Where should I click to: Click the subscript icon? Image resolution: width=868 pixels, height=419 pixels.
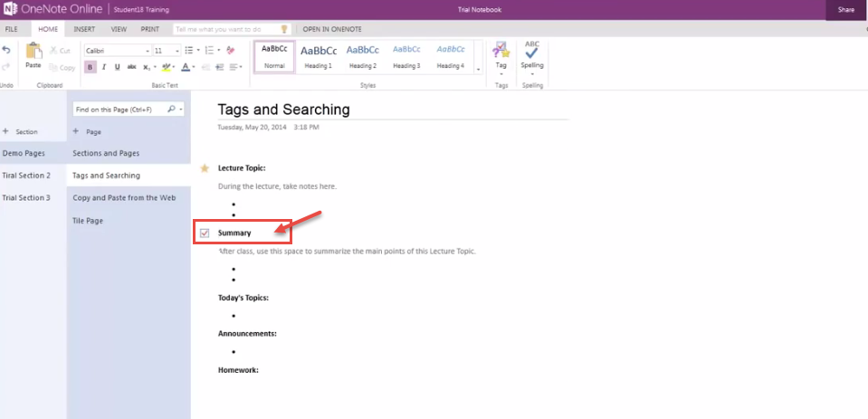point(146,67)
